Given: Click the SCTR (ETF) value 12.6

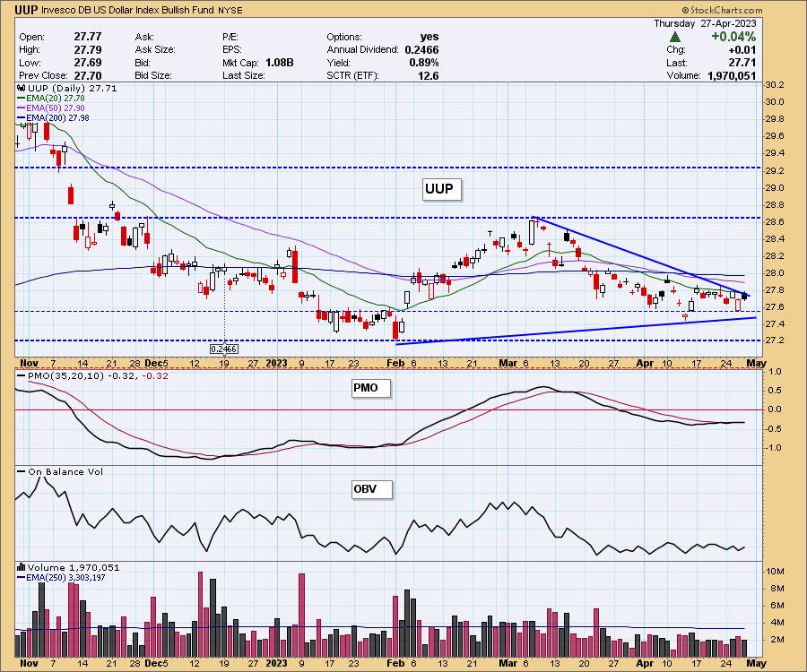Looking at the screenshot, I should click(429, 75).
